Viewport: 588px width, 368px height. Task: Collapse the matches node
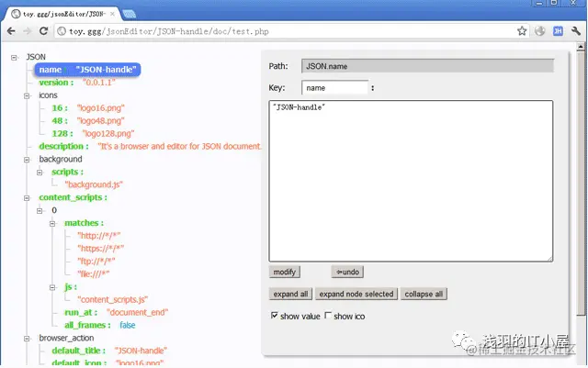52,224
